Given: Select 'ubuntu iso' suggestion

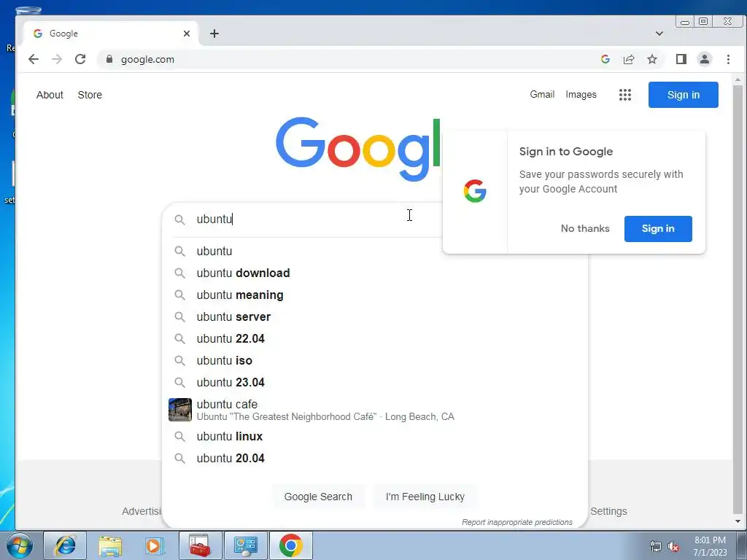Looking at the screenshot, I should tap(375, 360).
